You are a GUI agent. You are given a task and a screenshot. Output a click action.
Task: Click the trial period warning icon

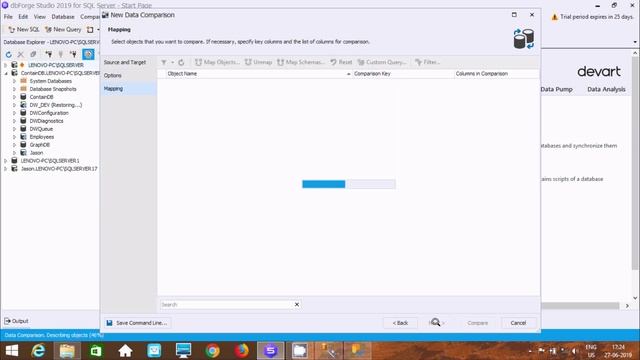(x=554, y=17)
